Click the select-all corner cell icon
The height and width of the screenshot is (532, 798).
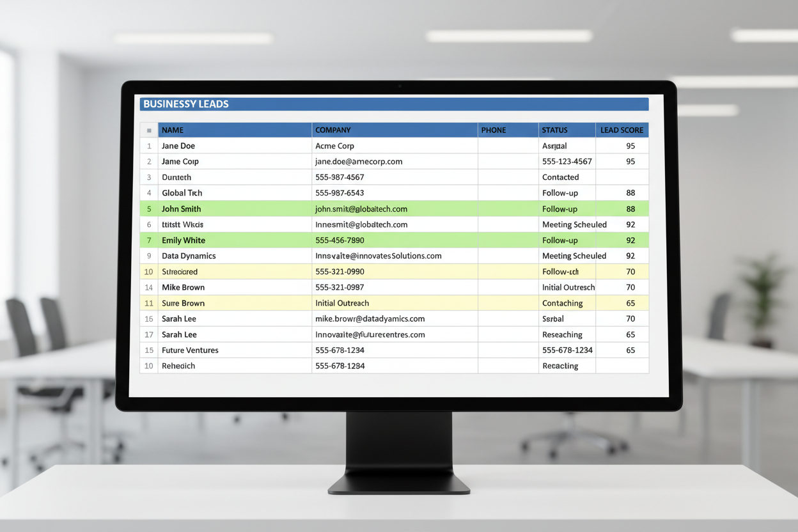[149, 130]
